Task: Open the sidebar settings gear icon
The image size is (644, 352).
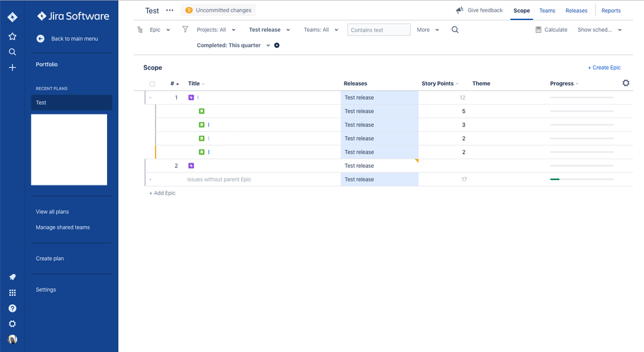Action: (12, 324)
